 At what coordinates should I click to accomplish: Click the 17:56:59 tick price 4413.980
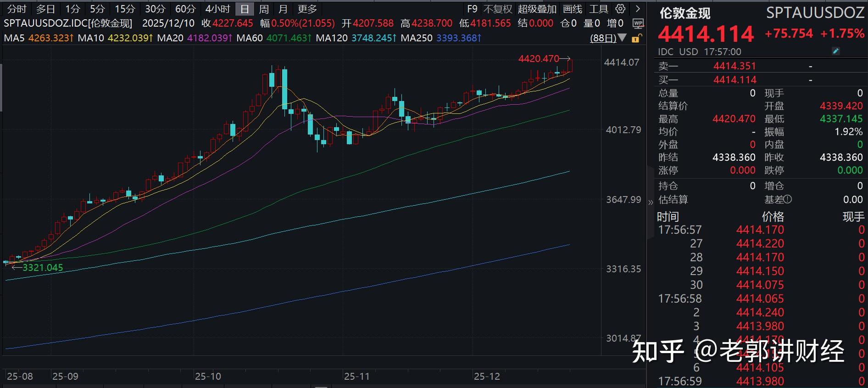(x=760, y=381)
